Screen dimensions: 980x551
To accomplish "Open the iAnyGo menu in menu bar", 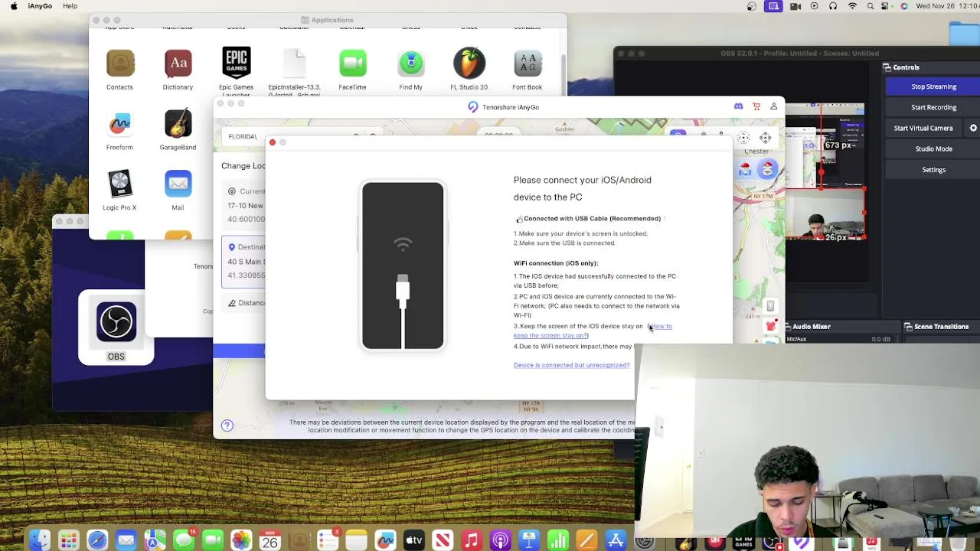I will coord(40,6).
